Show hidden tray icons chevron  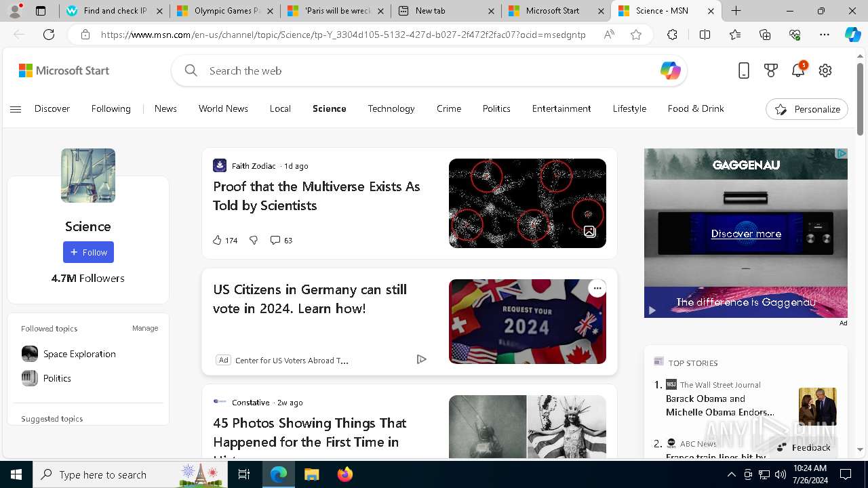(731, 474)
